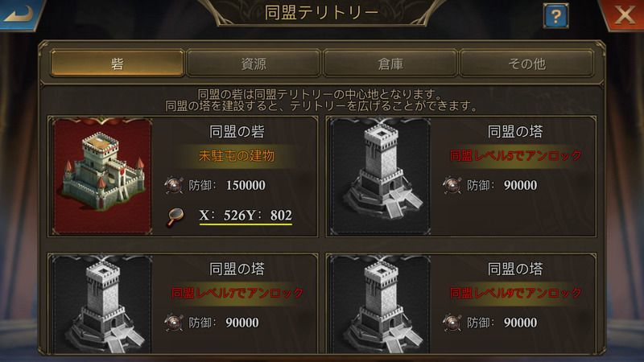Click the 同盟の砦 card title

tap(237, 131)
